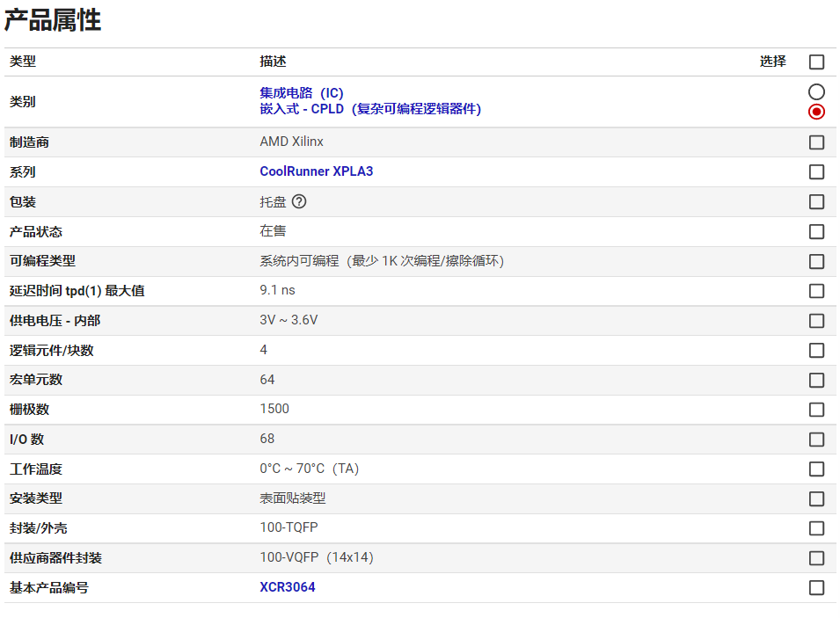The width and height of the screenshot is (840, 618).
Task: Select the 封装/外壳 100-TQFP checkbox
Action: click(x=816, y=528)
